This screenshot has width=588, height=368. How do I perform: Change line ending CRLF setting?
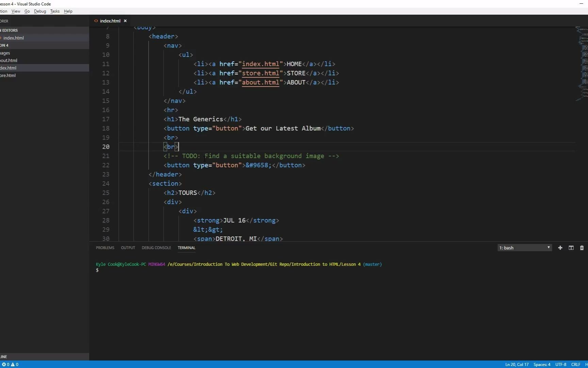576,364
